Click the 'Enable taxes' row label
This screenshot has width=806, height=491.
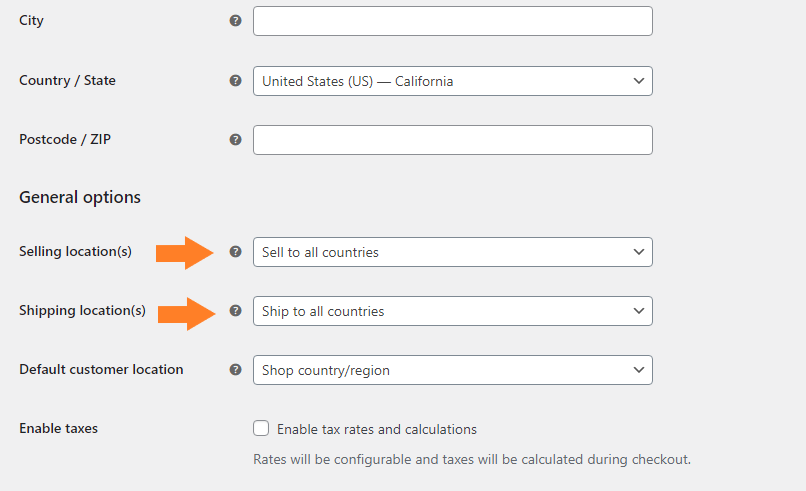click(x=58, y=428)
